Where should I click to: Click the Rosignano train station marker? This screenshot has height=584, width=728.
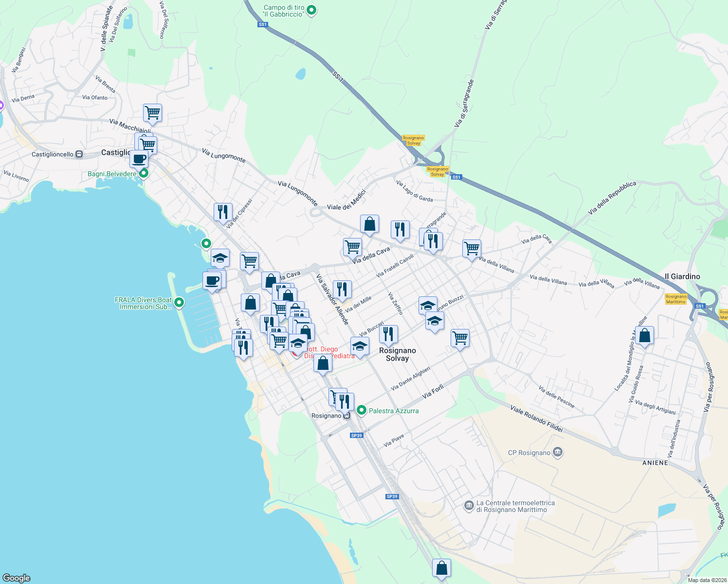coord(347,416)
